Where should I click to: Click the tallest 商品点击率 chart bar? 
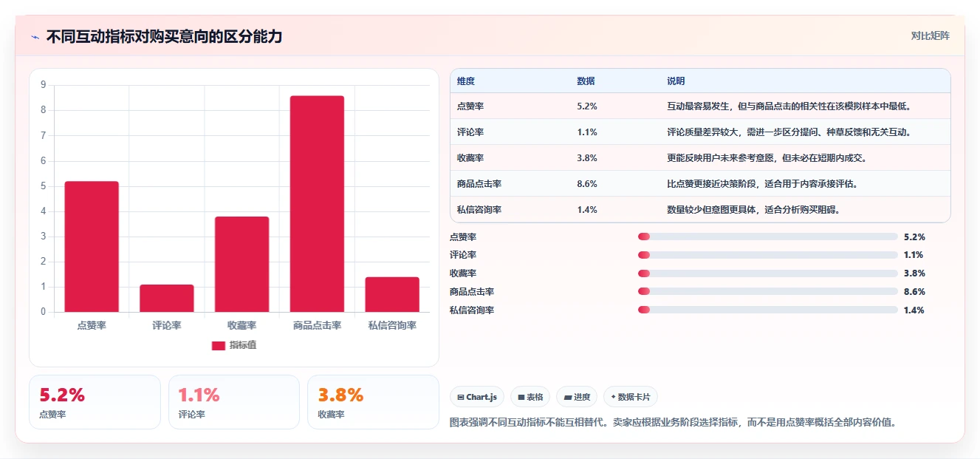coord(317,204)
